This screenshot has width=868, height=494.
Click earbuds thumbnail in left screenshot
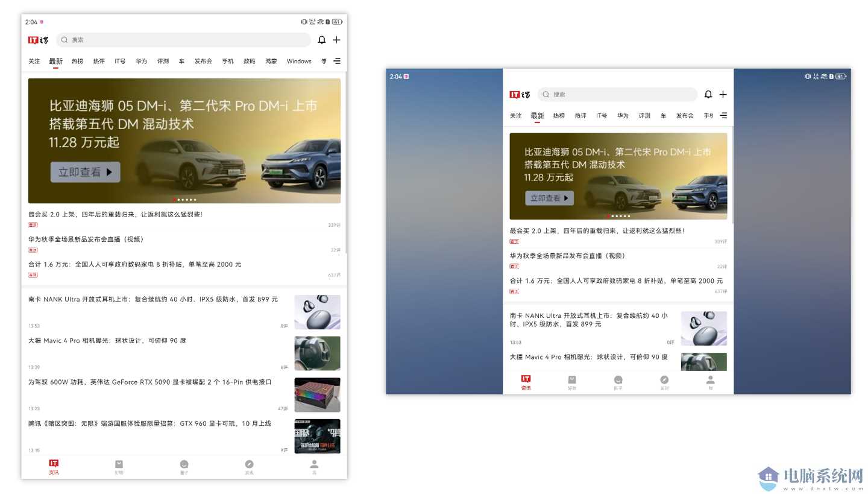point(317,312)
